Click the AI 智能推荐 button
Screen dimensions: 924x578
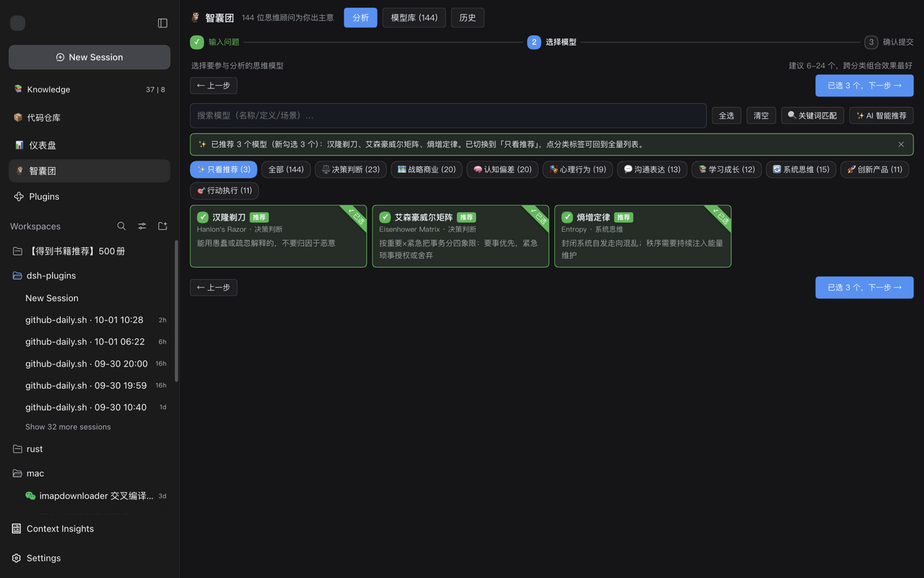(x=881, y=116)
